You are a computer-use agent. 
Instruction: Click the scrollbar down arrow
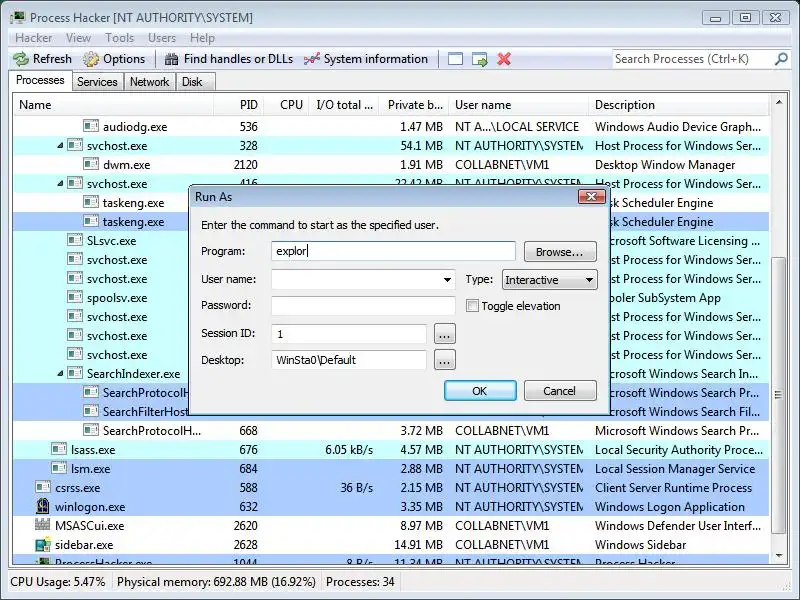tap(779, 556)
